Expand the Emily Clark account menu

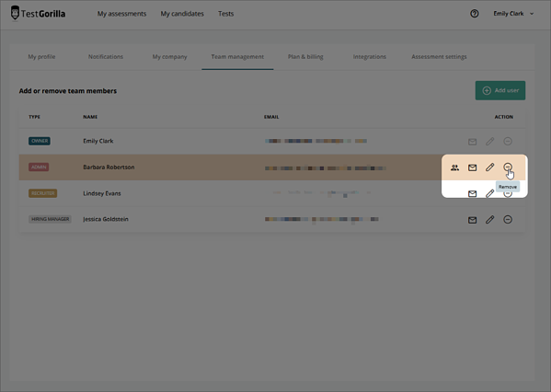pyautogui.click(x=513, y=14)
